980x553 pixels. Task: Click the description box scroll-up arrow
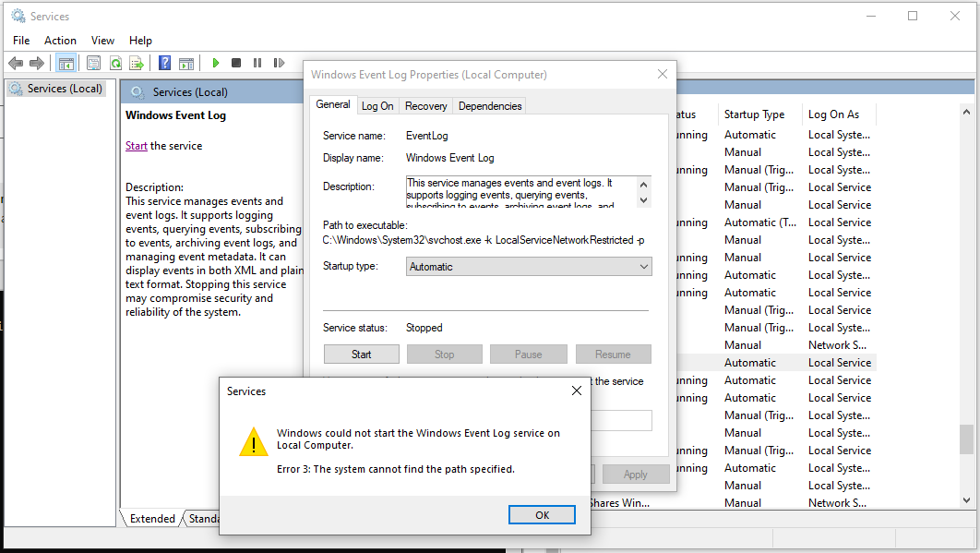tap(644, 185)
